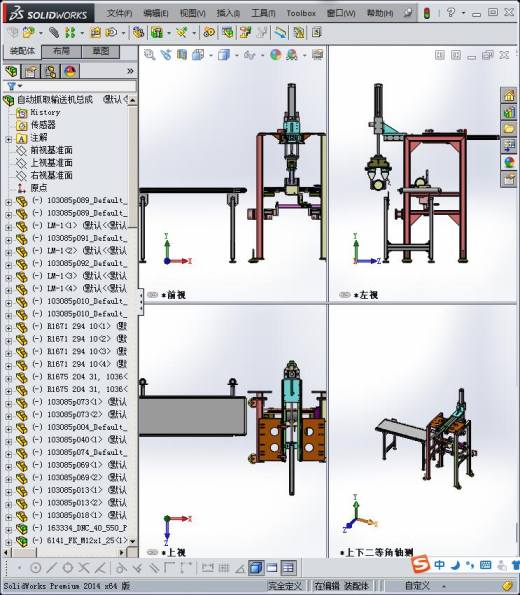Screen dimensions: 520x595
Task: Open the 编辑(E) menu
Action: click(156, 13)
